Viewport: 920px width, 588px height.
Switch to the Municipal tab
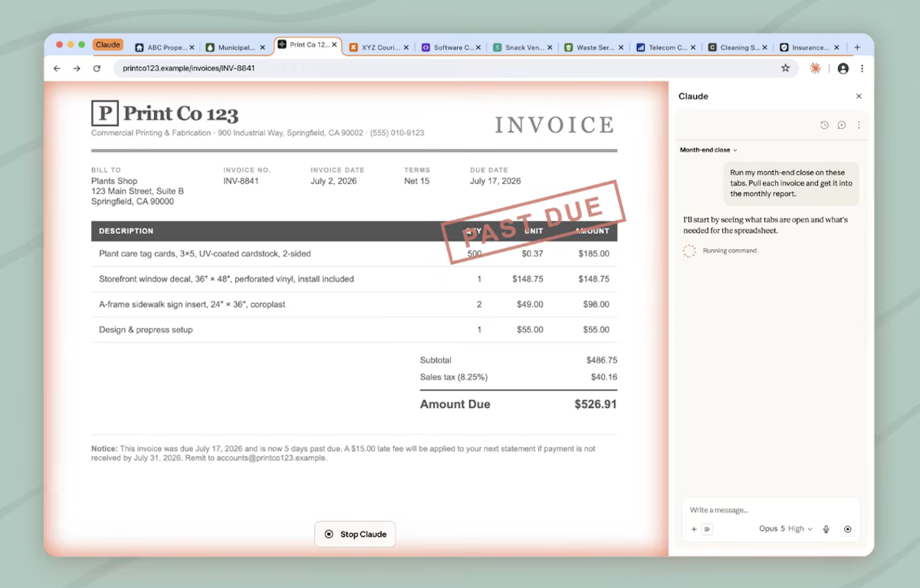click(235, 48)
